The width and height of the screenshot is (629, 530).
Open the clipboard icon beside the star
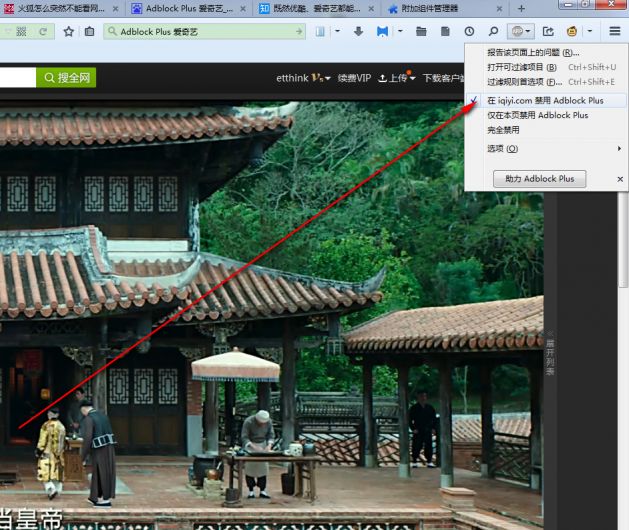(x=89, y=31)
